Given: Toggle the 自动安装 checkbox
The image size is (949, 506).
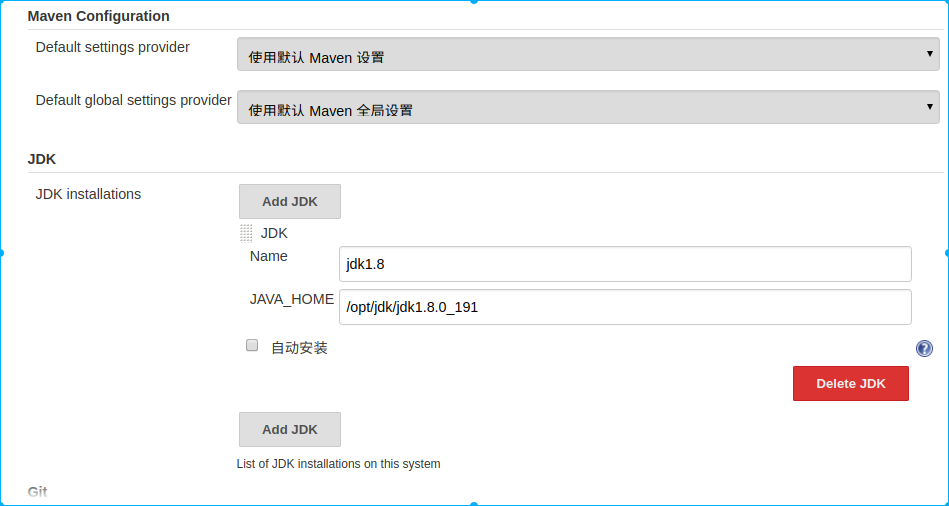Looking at the screenshot, I should [x=252, y=345].
